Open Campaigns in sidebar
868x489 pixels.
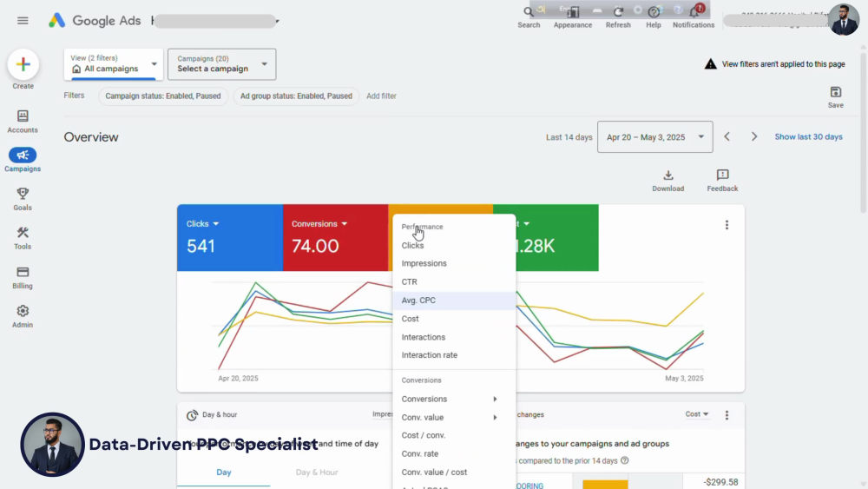[23, 160]
